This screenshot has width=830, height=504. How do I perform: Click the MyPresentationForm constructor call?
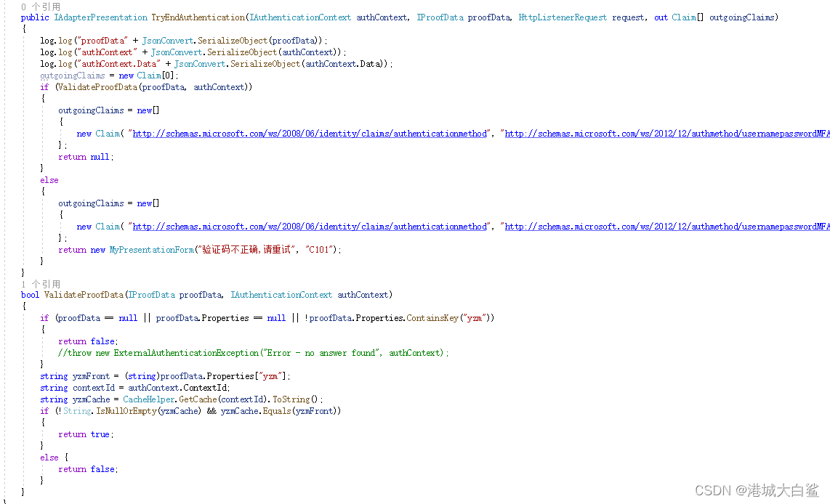point(150,250)
